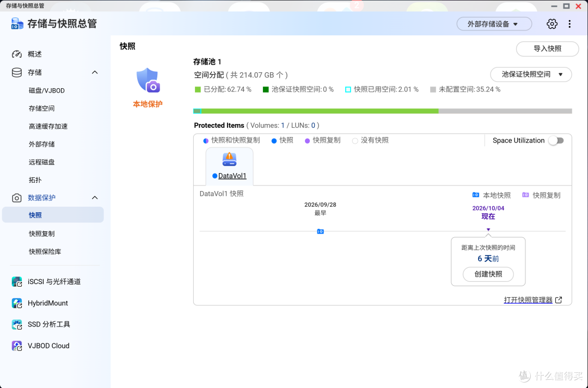Click the VJBOD Cloud app icon

[x=17, y=346]
